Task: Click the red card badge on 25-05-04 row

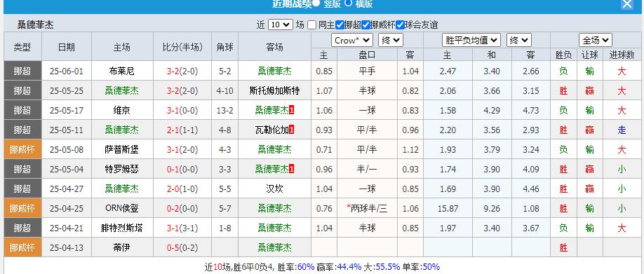Action: 292,169
